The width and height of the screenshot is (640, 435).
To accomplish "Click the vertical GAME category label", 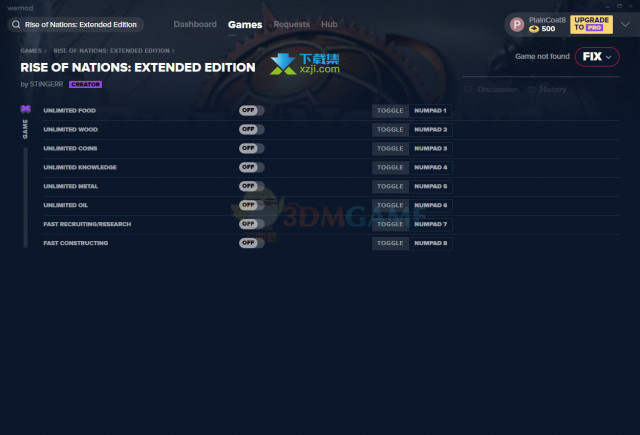I will click(25, 129).
